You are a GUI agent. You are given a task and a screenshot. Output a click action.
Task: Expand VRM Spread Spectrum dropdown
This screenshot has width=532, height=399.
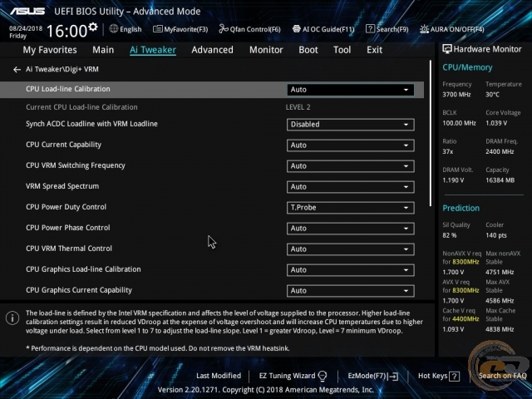pos(350,186)
